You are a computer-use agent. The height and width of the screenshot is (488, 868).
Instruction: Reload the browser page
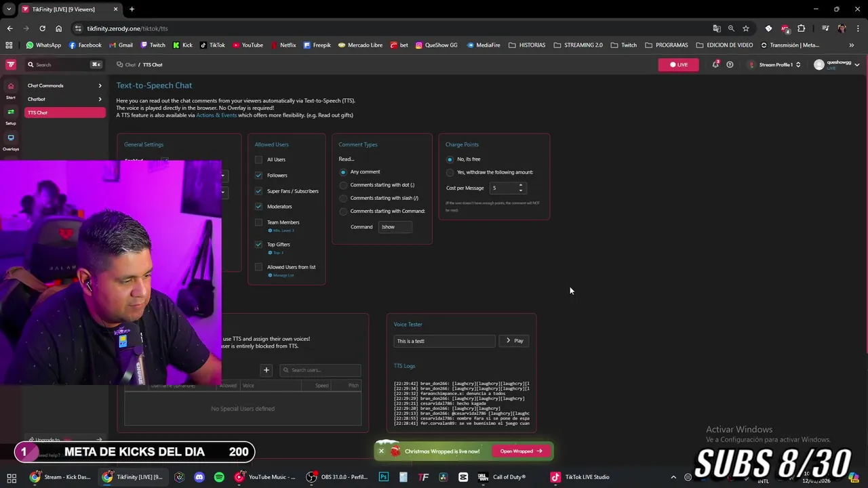42,28
